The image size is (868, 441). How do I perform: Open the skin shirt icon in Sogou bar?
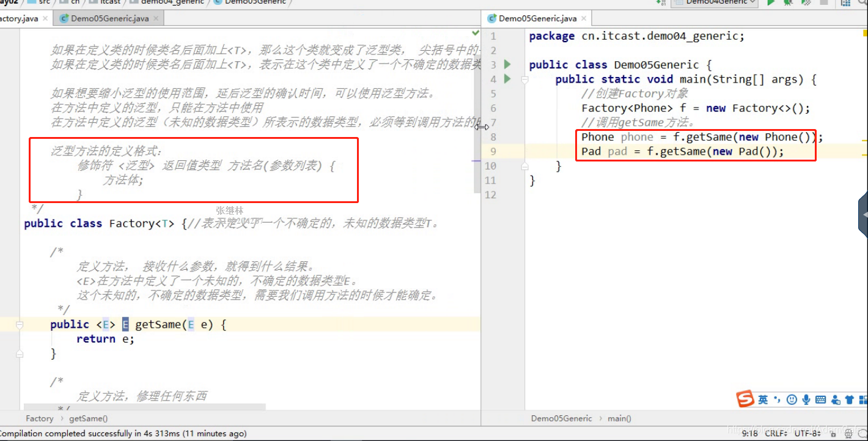point(849,399)
